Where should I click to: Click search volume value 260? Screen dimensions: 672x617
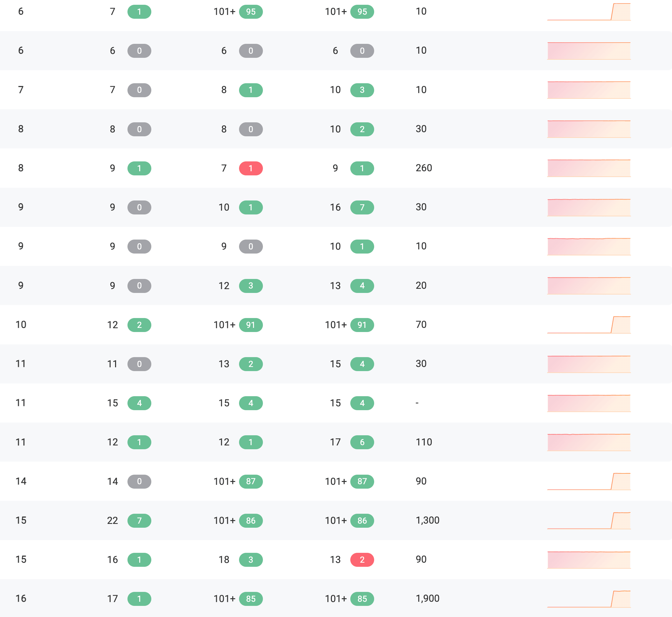(x=424, y=168)
